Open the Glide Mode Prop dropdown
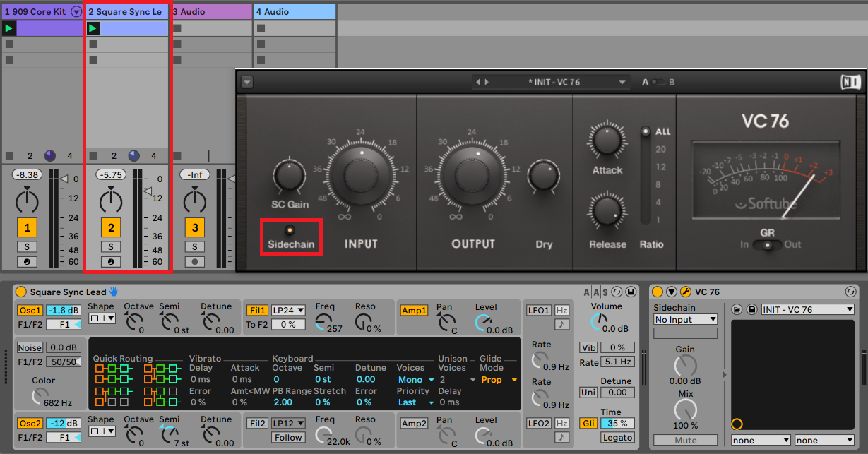This screenshot has width=868, height=454. pos(499,380)
